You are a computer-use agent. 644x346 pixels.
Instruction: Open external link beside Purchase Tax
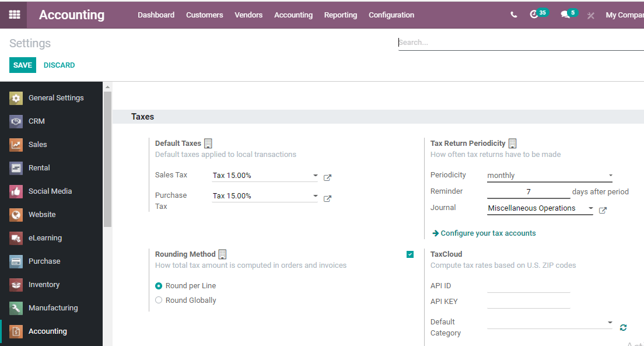(327, 199)
